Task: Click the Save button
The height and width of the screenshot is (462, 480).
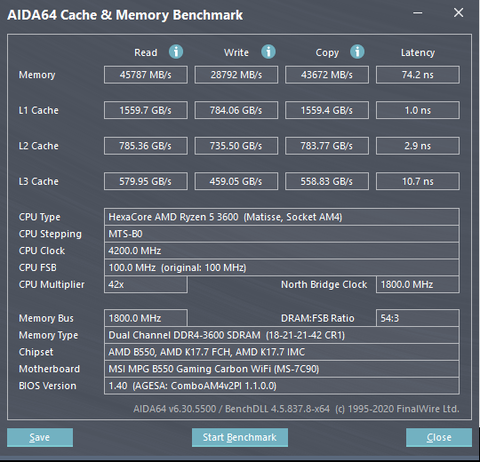Action: 40,437
